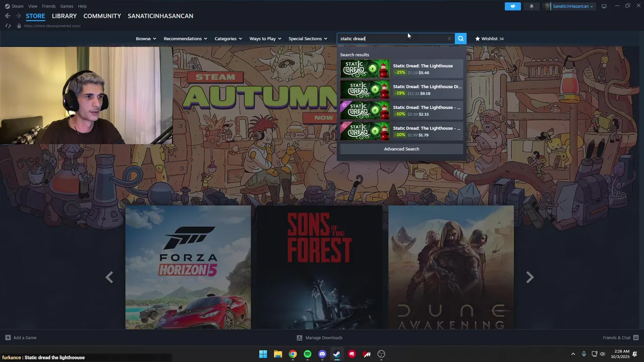The height and width of the screenshot is (362, 644).
Task: Open Discord from taskbar
Action: tap(323, 354)
